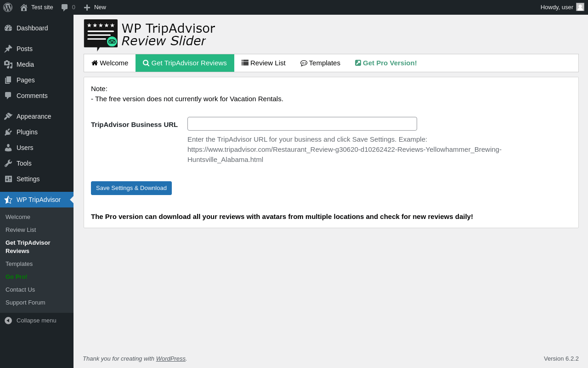588x368 pixels.
Task: Click the Comments speech bubble sidebar icon
Action: (x=8, y=96)
